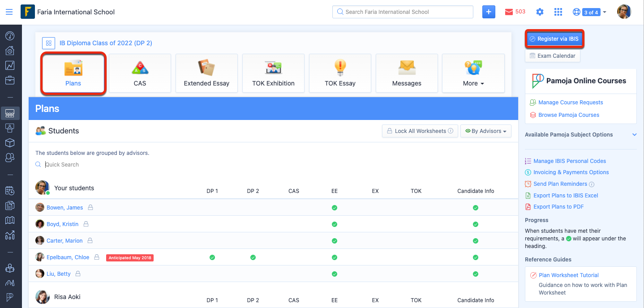Click Manage Course Requests link
Viewport: 644px width, 308px height.
click(x=571, y=103)
